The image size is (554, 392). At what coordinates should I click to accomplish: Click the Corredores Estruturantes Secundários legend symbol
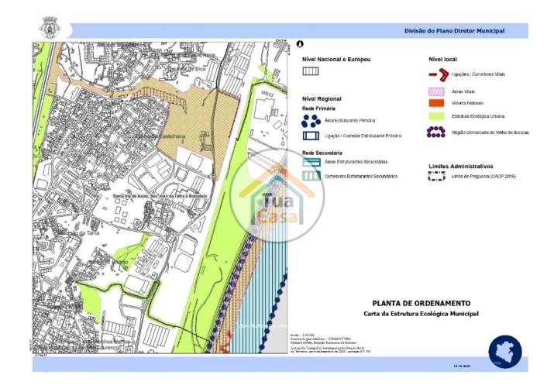[311, 177]
